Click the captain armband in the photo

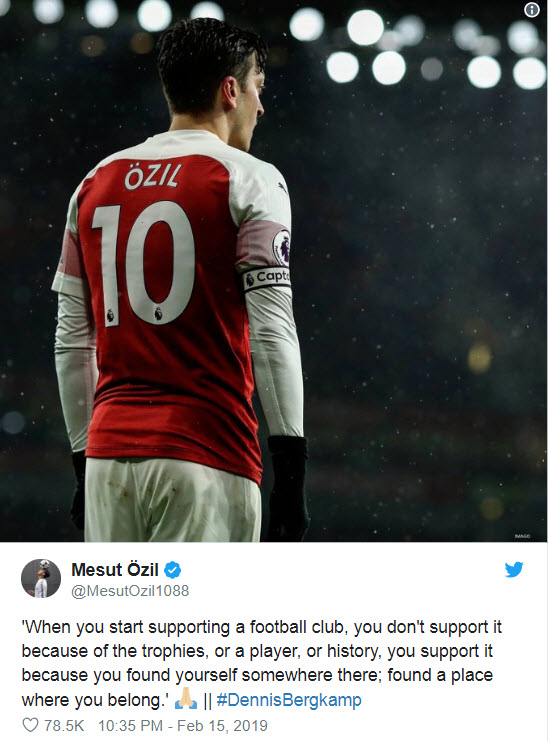267,278
